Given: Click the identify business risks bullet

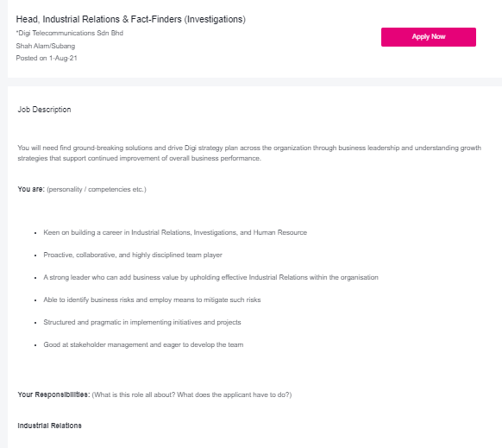Looking at the screenshot, I should [152, 300].
